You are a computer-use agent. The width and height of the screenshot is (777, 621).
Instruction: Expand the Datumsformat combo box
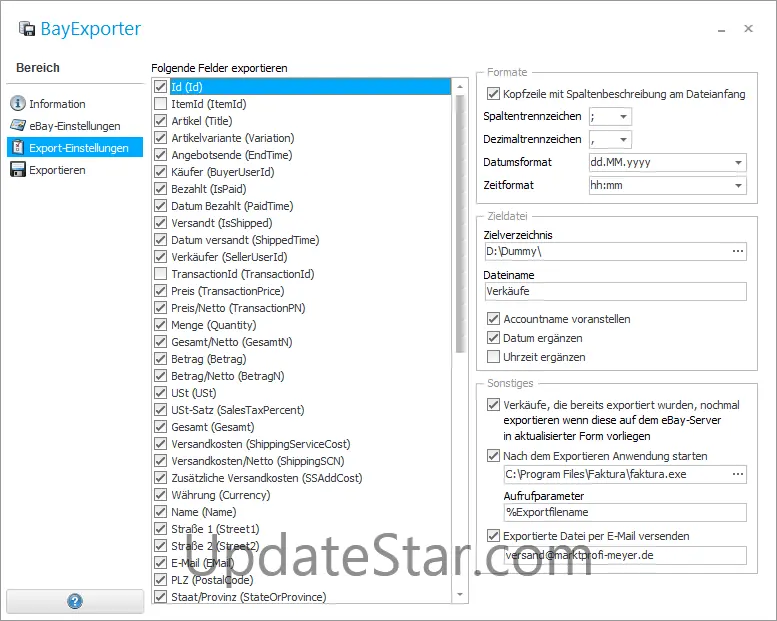click(x=738, y=163)
